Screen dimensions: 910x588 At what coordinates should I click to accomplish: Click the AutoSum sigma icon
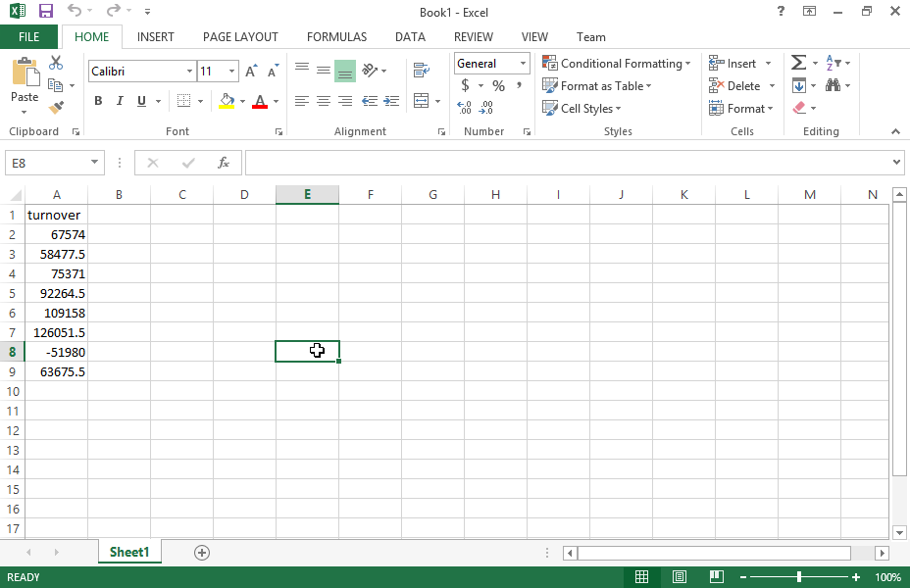point(798,63)
